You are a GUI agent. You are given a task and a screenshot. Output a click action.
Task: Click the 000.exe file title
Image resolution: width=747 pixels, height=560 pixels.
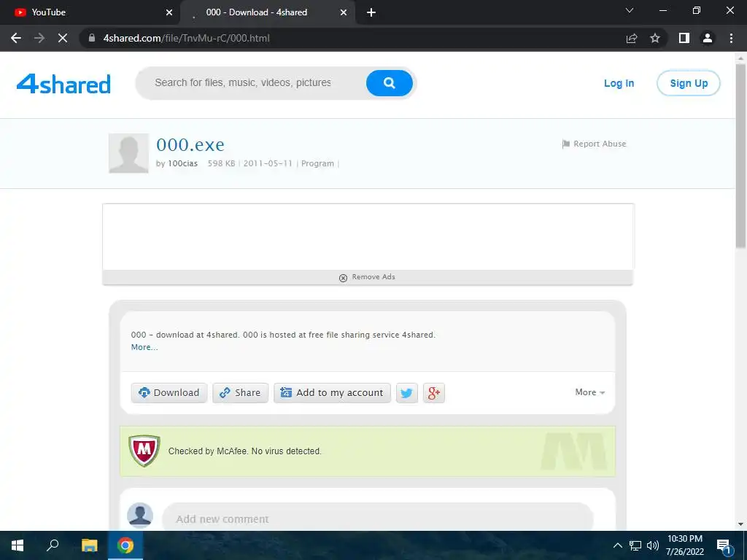[190, 144]
